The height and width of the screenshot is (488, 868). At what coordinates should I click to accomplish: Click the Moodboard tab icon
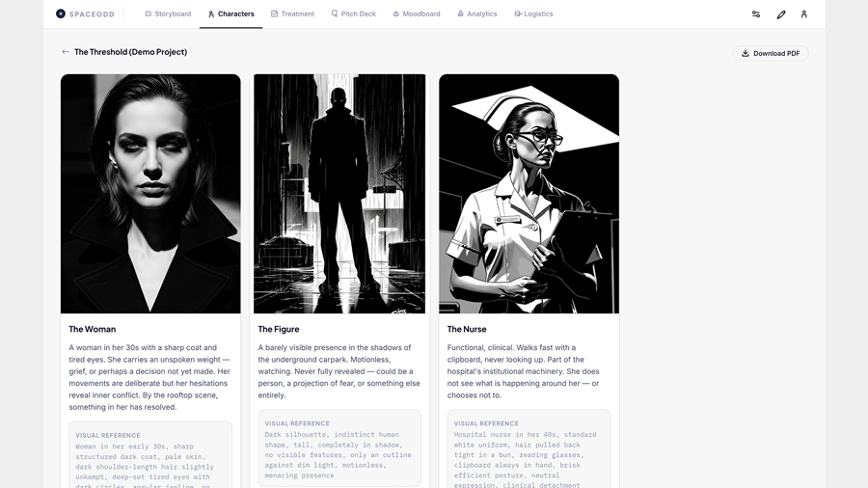(x=396, y=14)
